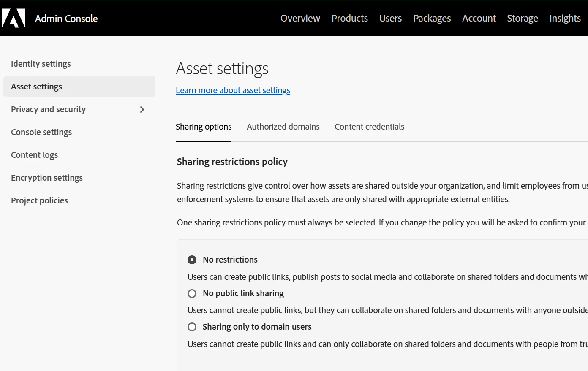Go to Encryption settings in the sidebar
This screenshot has height=371, width=588.
[x=47, y=178]
